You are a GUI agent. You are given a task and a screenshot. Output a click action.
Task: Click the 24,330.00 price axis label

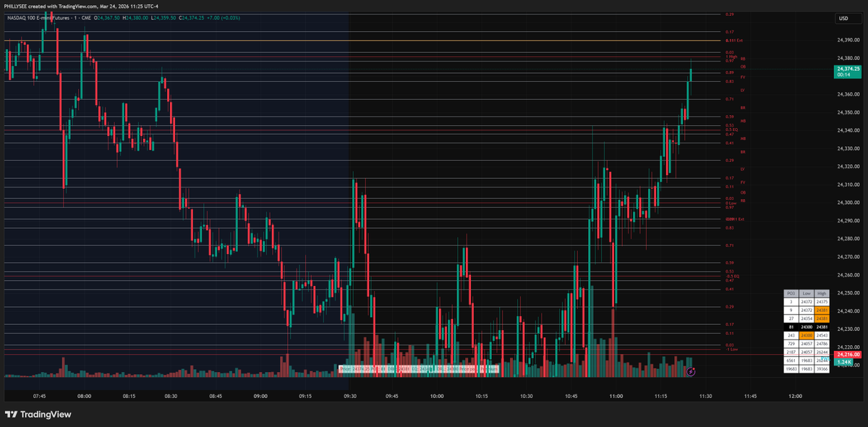[847, 148]
